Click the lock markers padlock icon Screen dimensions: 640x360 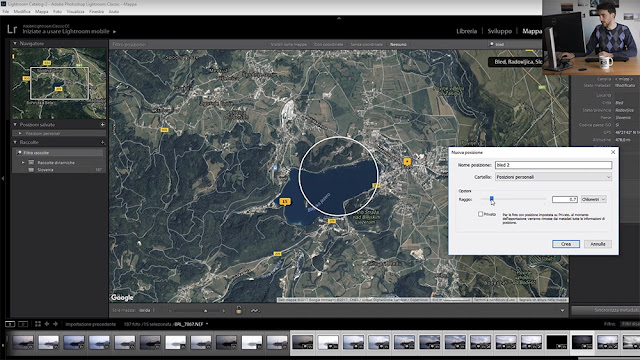[239, 310]
